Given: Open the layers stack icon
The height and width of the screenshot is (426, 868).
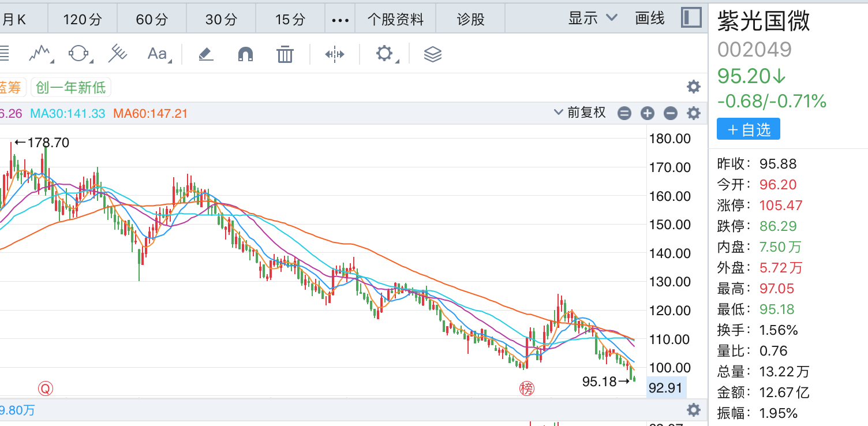Looking at the screenshot, I should click(432, 54).
